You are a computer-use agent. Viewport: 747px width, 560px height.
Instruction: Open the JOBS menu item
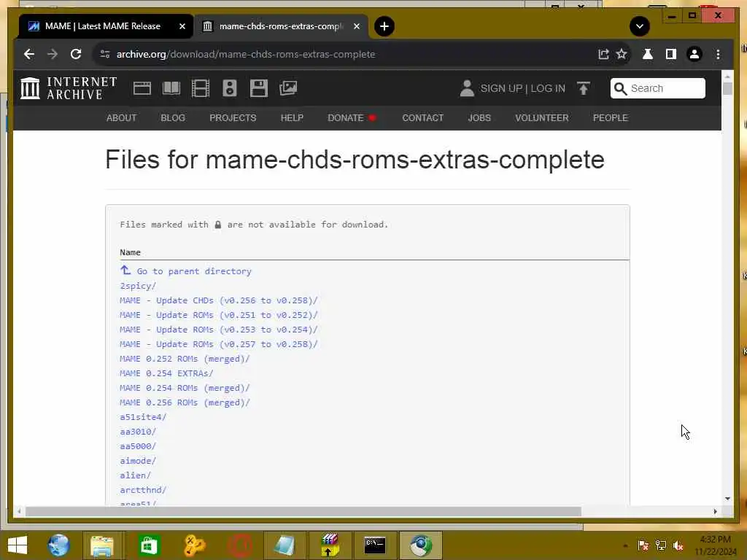[479, 117]
